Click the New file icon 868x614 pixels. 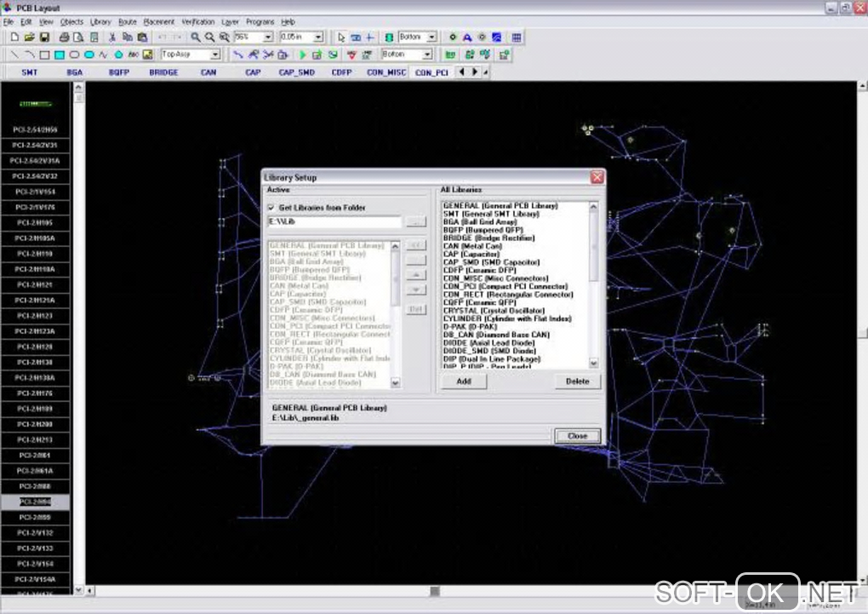click(x=15, y=37)
